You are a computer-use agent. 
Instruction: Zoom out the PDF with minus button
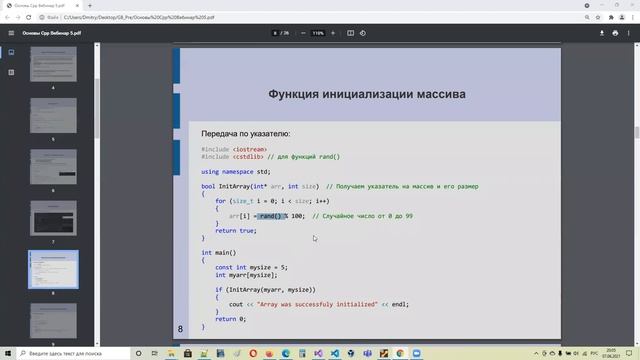tap(303, 33)
